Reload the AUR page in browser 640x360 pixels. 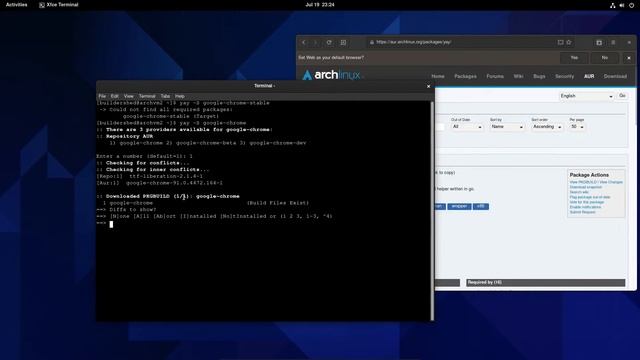point(329,42)
